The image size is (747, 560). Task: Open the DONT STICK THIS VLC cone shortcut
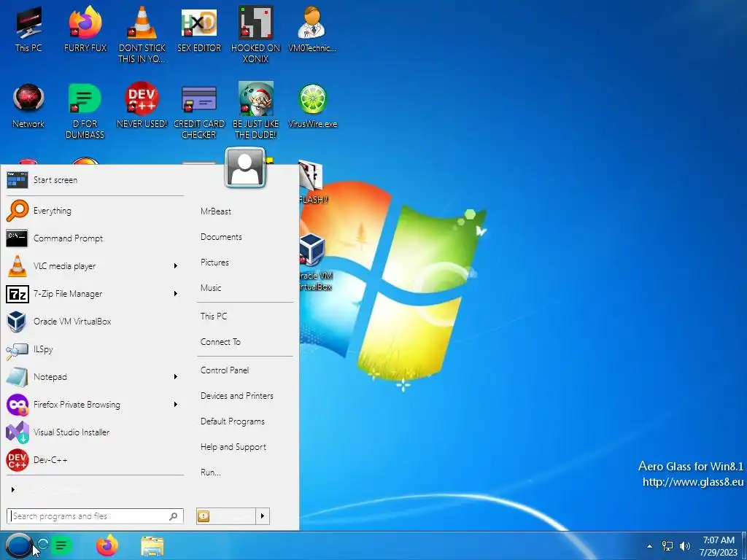142,34
